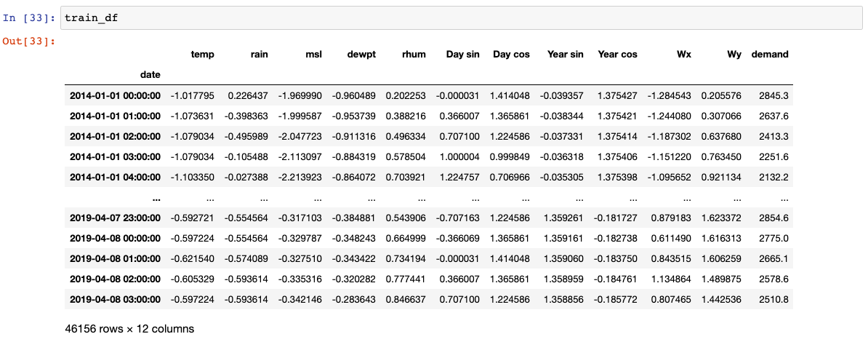Click Wy value 1.623372
Image resolution: width=868 pixels, height=342 pixels.
722,218
